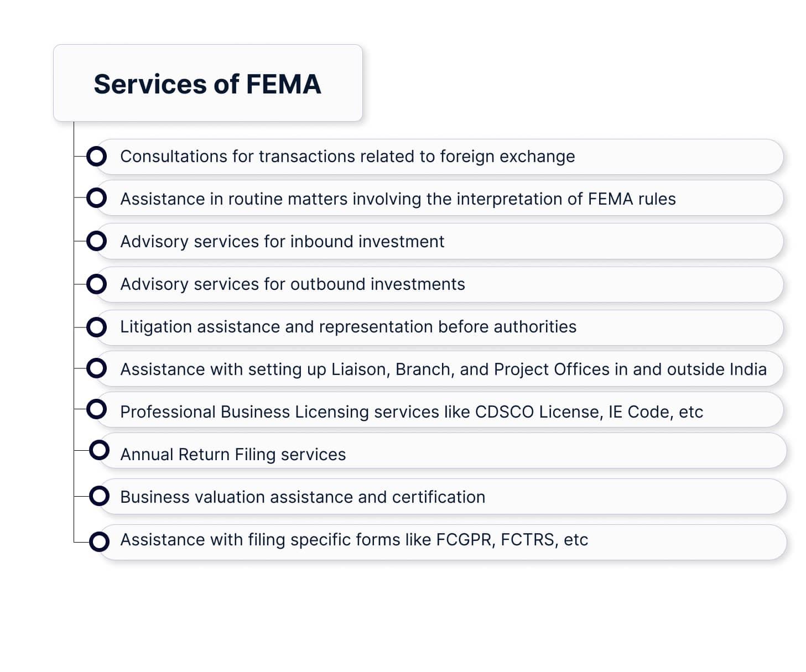
Task: Click the bullet beside Litigation assistance
Action: pos(97,327)
